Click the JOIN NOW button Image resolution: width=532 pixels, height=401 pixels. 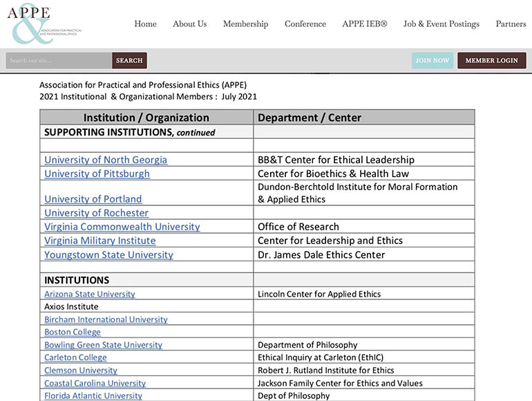tap(433, 60)
